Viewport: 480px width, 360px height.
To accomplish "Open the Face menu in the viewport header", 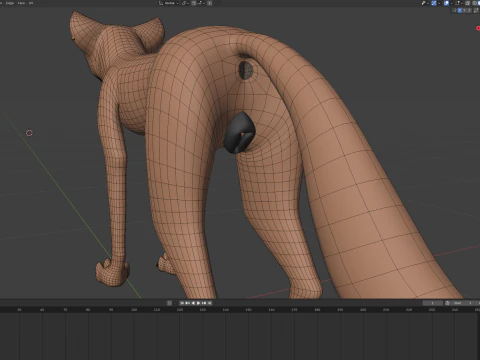I will (21, 3).
